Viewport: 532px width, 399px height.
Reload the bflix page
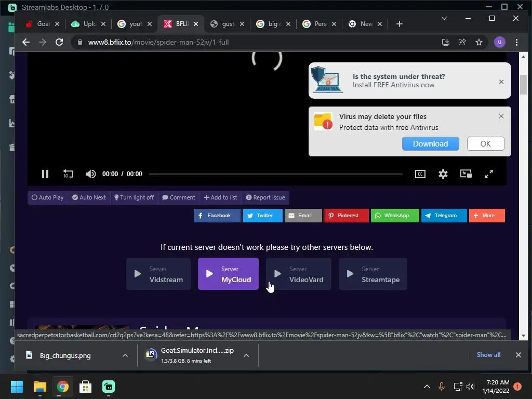59,42
